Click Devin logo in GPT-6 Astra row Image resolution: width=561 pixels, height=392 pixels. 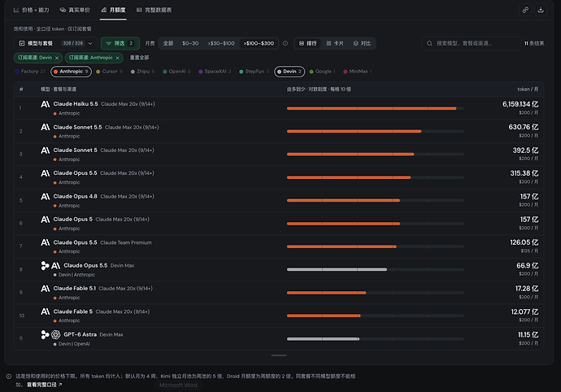pos(45,335)
